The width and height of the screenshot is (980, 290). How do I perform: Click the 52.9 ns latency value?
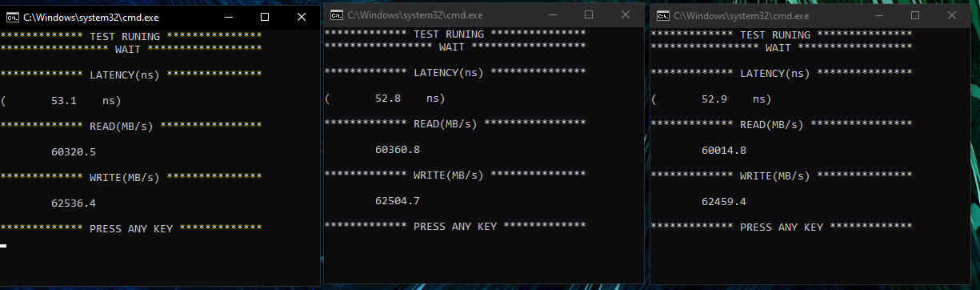click(x=714, y=99)
